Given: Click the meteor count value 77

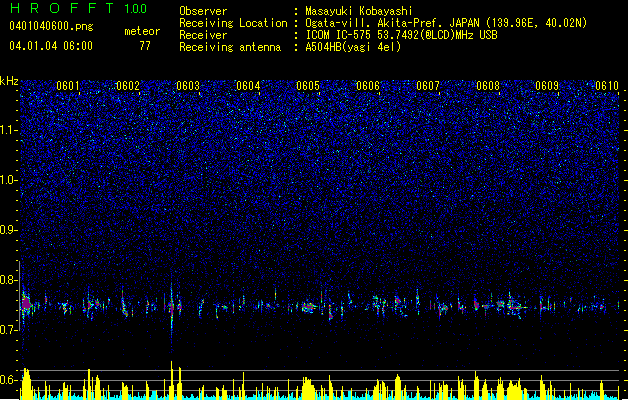Looking at the screenshot, I should pos(145,46).
